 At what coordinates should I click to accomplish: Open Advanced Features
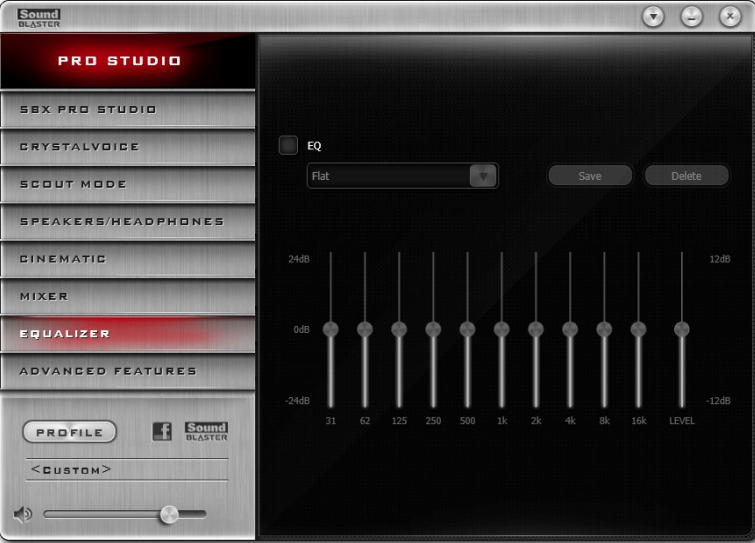pos(128,371)
